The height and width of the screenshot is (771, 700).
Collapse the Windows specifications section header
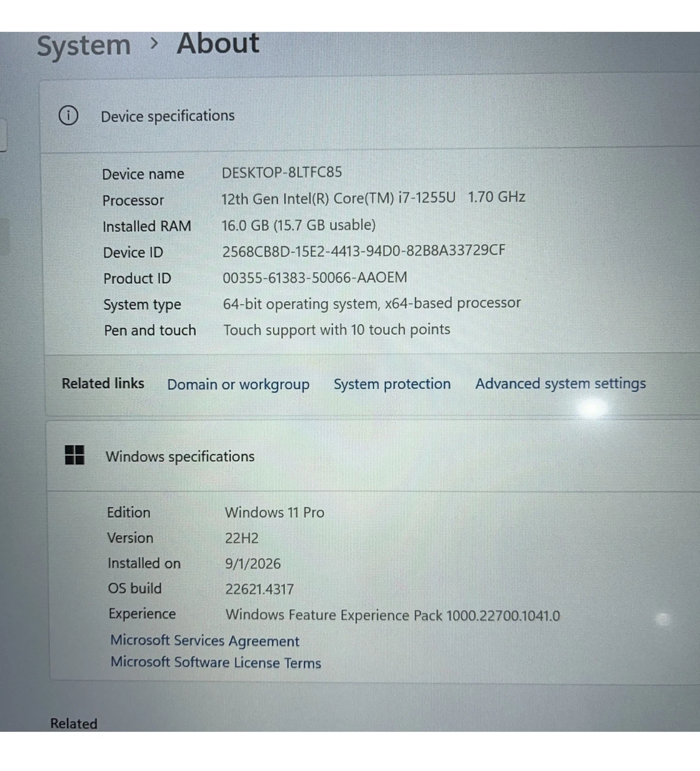tap(373, 456)
